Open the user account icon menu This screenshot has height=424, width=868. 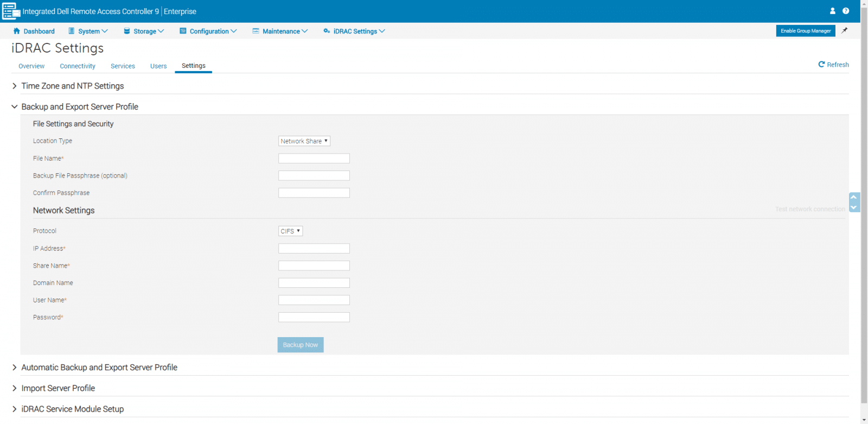833,11
